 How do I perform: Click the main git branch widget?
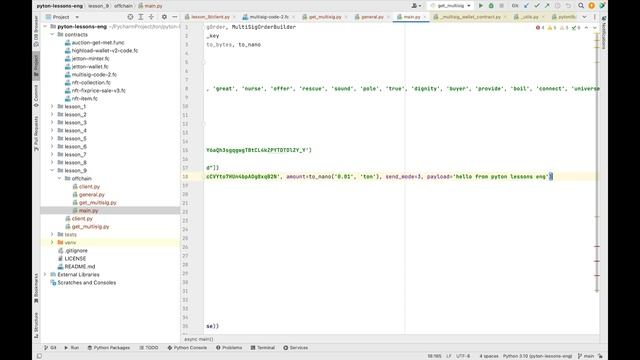click(x=586, y=356)
